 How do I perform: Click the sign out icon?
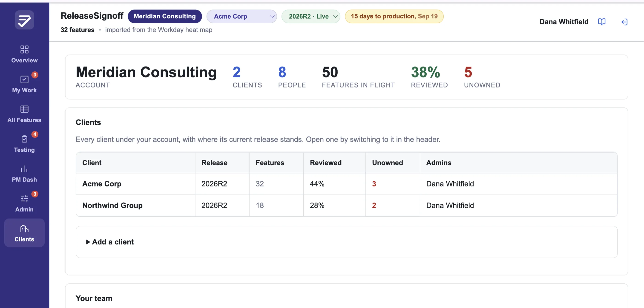(x=624, y=22)
